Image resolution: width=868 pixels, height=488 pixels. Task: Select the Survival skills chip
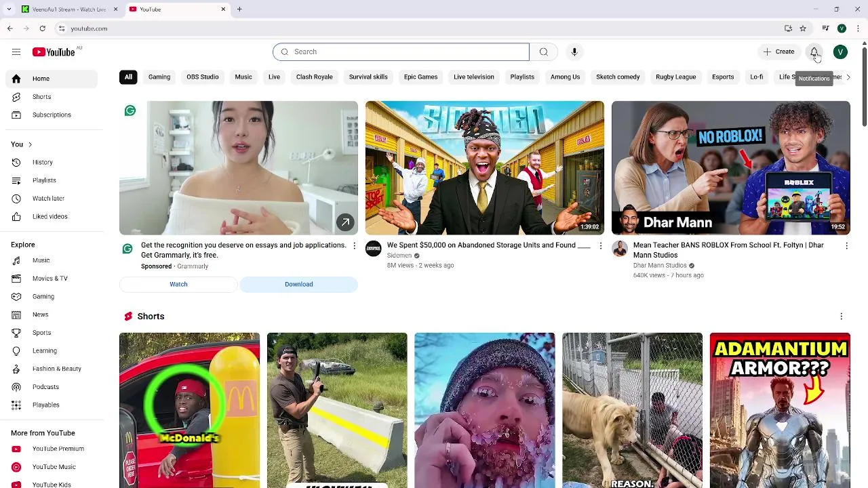[x=368, y=77]
